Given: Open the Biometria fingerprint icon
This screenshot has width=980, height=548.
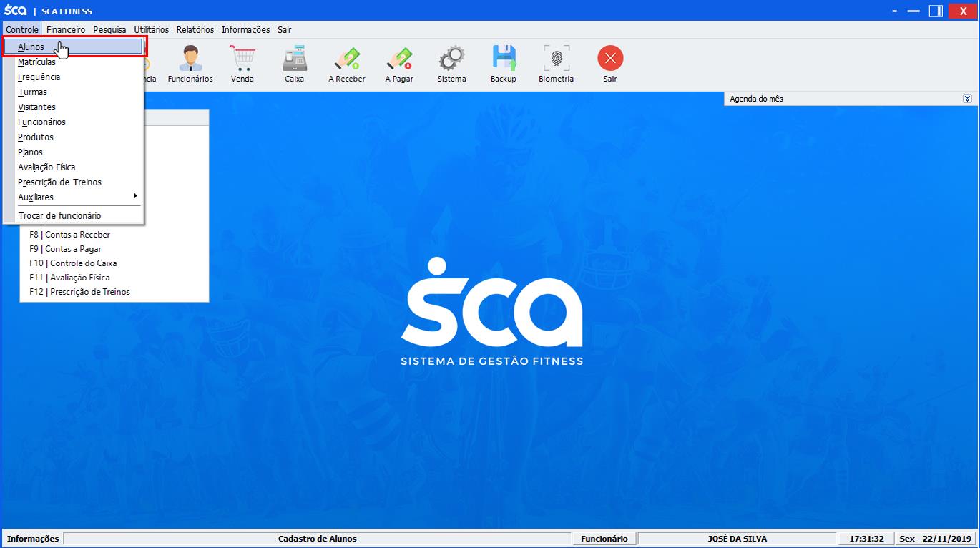Looking at the screenshot, I should (x=557, y=64).
